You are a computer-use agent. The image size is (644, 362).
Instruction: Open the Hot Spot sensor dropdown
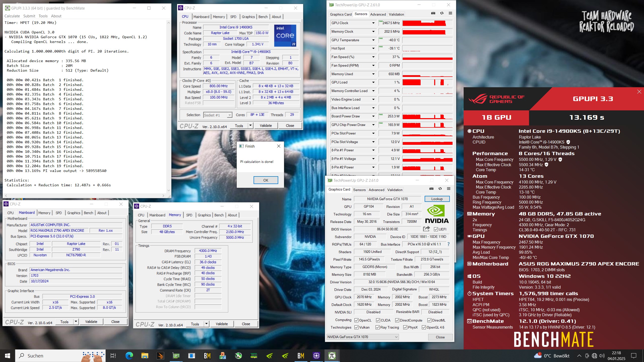[373, 48]
